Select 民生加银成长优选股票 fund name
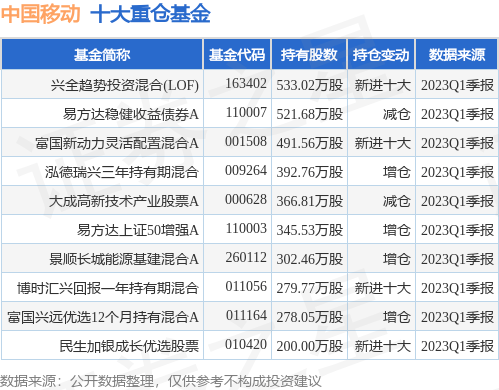499x390 pixels. point(129,346)
